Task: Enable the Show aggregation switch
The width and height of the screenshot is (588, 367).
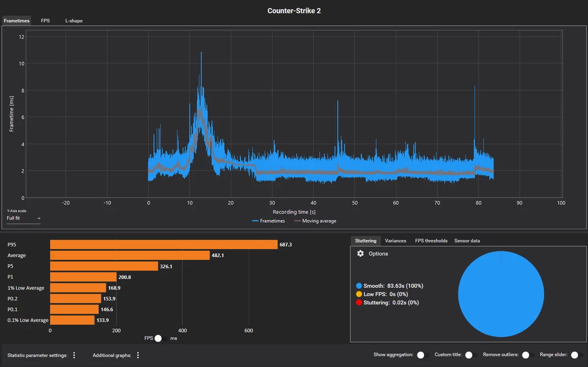Action: point(423,355)
